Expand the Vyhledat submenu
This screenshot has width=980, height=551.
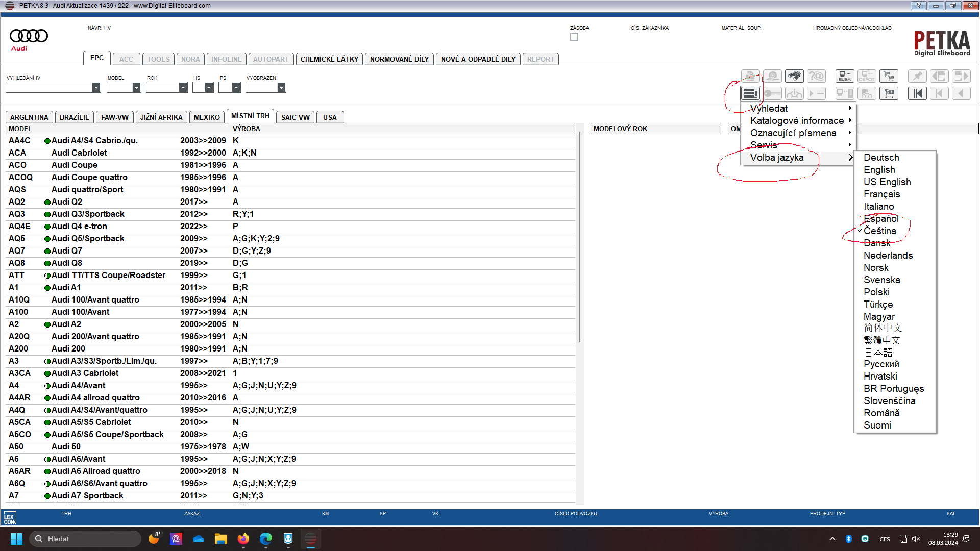click(x=798, y=108)
